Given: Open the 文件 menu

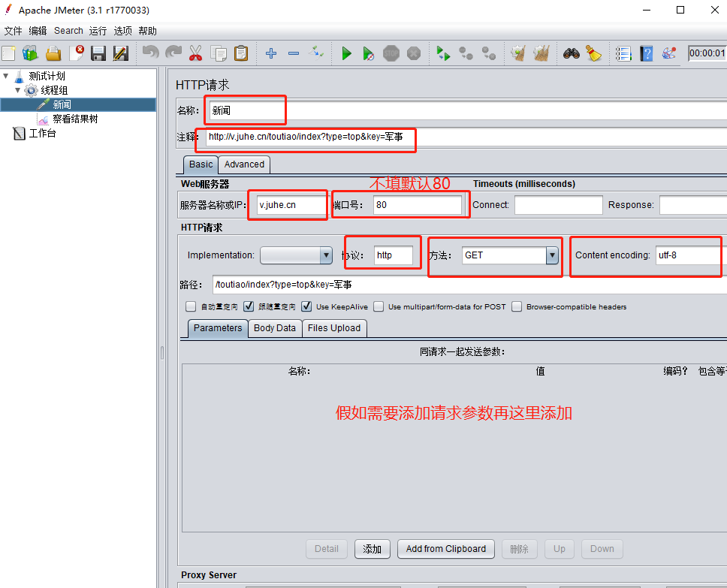Looking at the screenshot, I should tap(13, 31).
